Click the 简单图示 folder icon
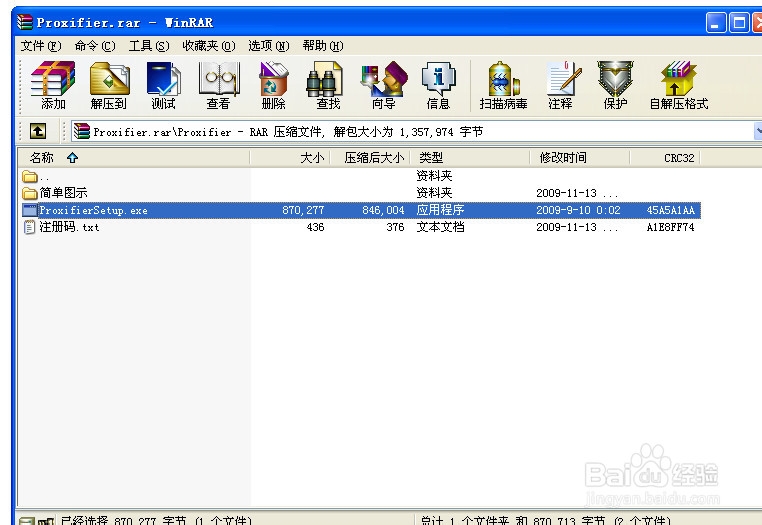The width and height of the screenshot is (762, 525). (30, 193)
